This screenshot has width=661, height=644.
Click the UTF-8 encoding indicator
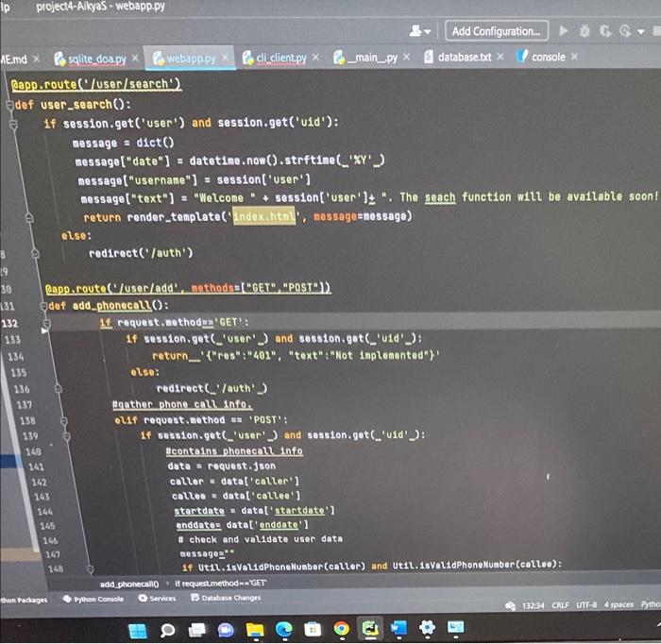tap(586, 604)
